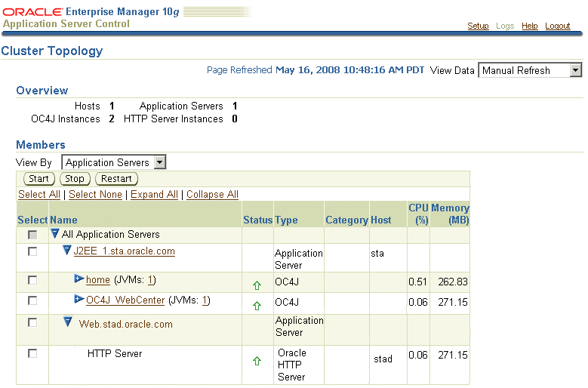Click the Select All link
Screen dimensions: 588x388
39,194
